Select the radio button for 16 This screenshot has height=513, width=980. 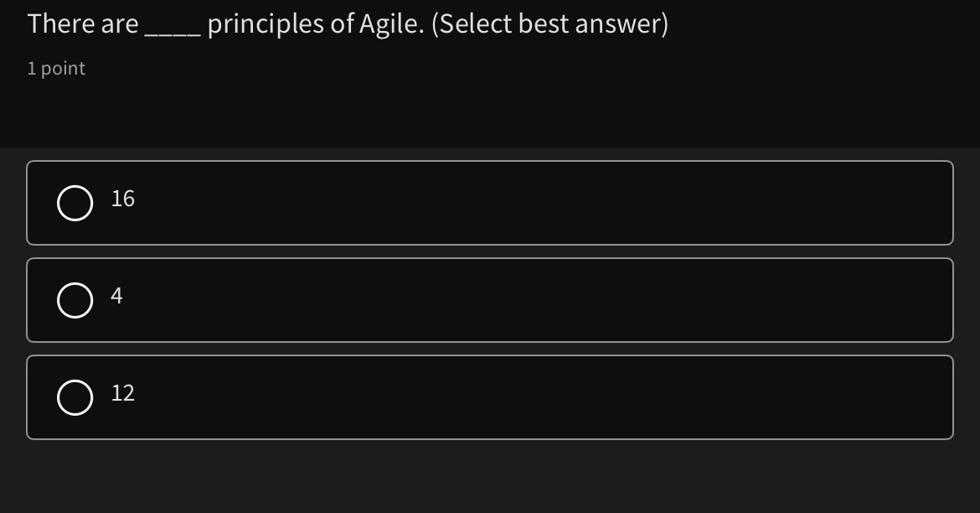(75, 204)
